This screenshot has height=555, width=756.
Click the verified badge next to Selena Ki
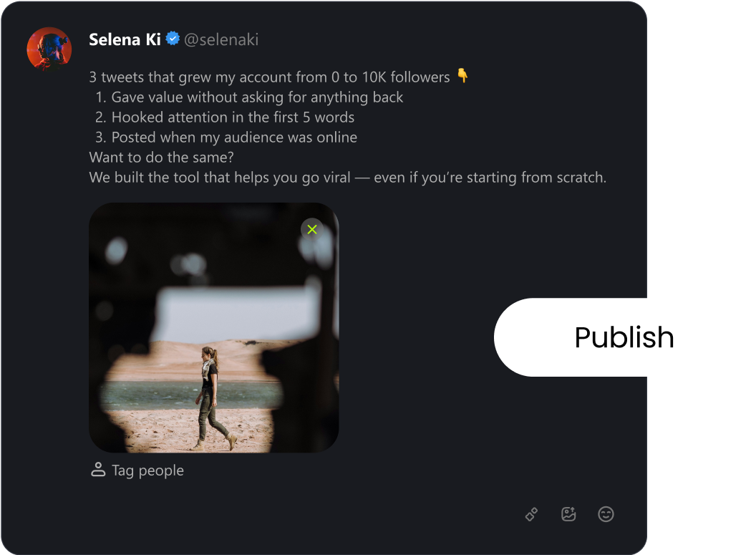click(173, 39)
